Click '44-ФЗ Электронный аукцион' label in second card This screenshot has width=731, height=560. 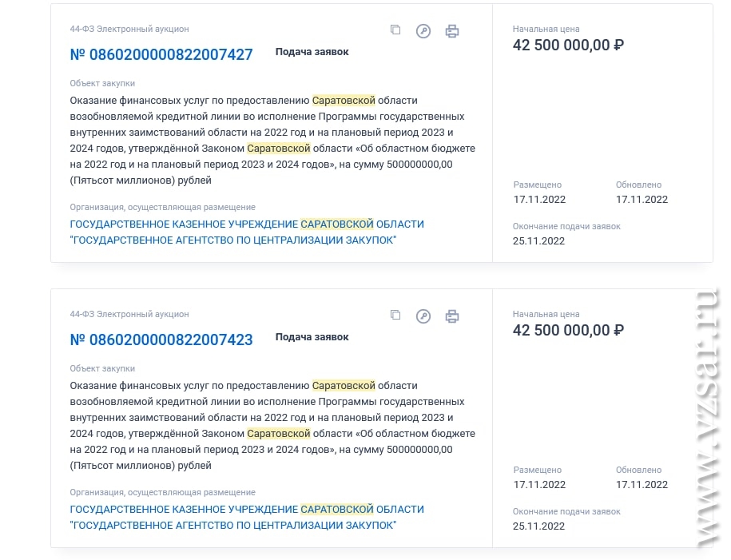pyautogui.click(x=129, y=314)
